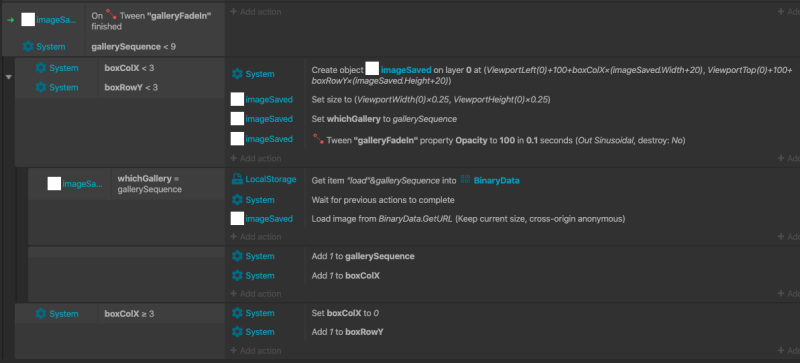Image resolution: width=800 pixels, height=363 pixels.
Task: Click the red Tween icon in the Opacity action
Action: tap(318, 139)
